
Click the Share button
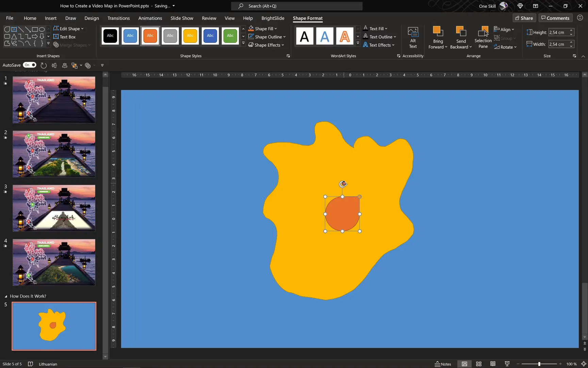524,18
